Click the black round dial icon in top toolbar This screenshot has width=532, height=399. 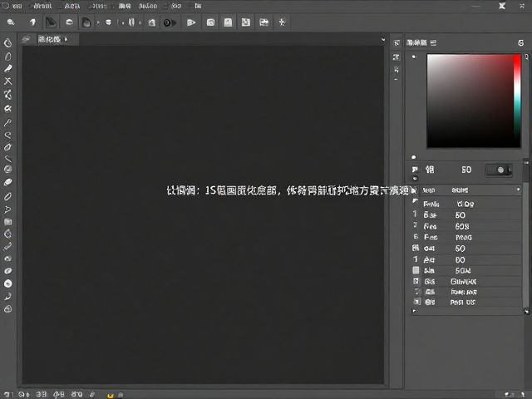coord(170,22)
